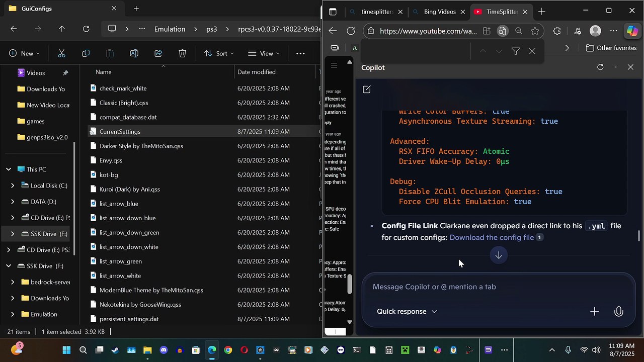Open the Edge profile avatar
The width and height of the screenshot is (644, 362).
(595, 31)
